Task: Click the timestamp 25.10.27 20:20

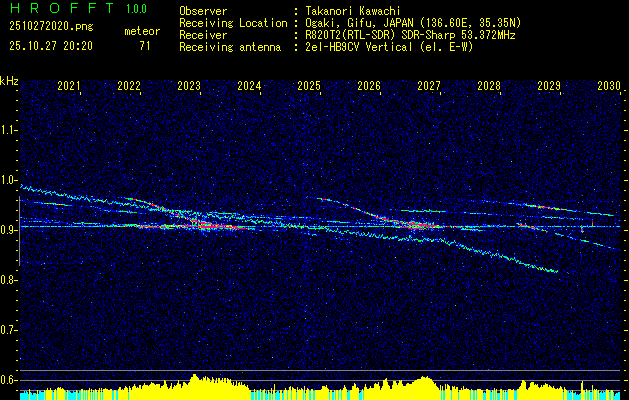Action: [51, 46]
